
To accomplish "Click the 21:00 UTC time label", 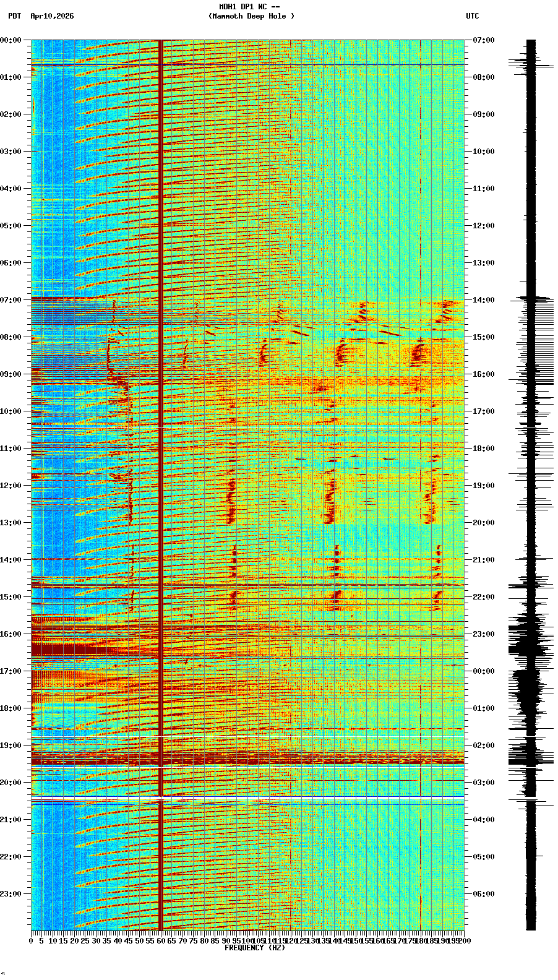I will point(484,560).
